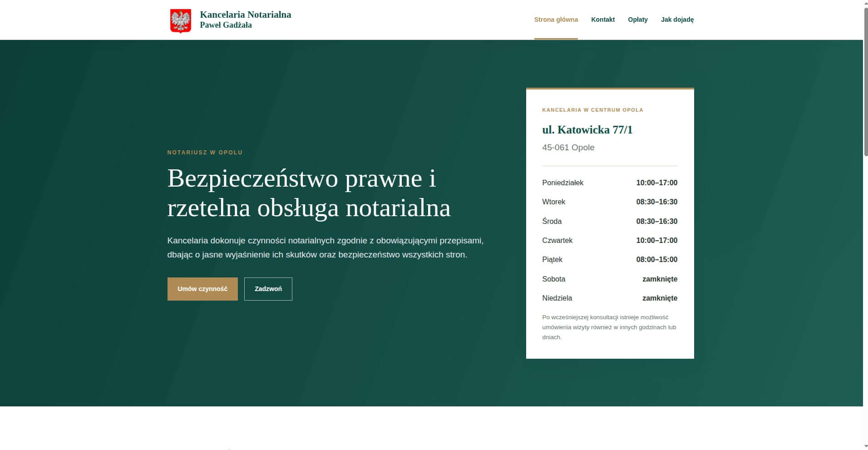Viewport: 868px width, 450px height.
Task: Click the Środa row label
Action: 552,221
